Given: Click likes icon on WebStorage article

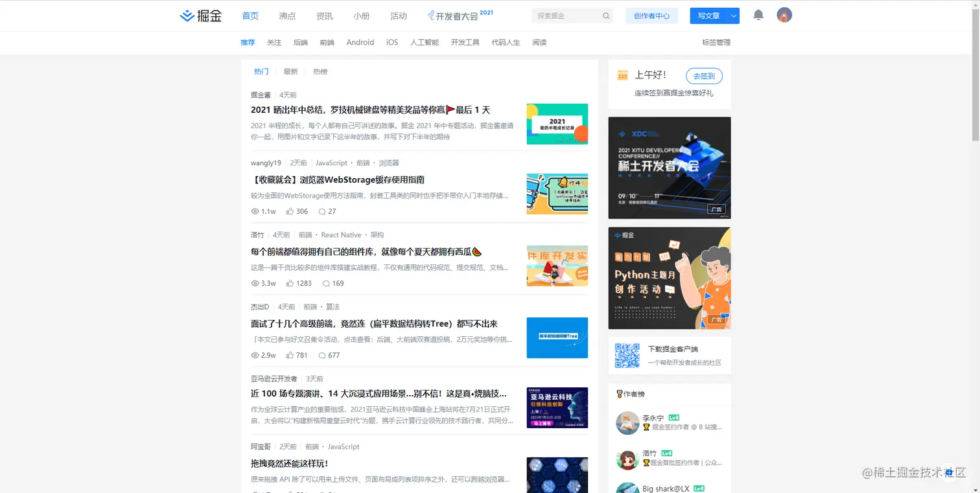Looking at the screenshot, I should [x=290, y=212].
